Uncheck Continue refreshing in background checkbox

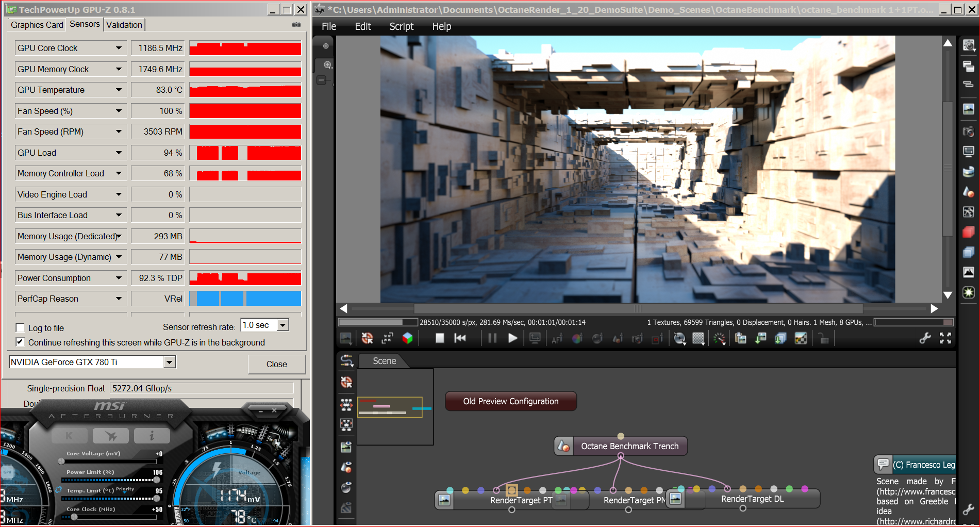click(21, 342)
